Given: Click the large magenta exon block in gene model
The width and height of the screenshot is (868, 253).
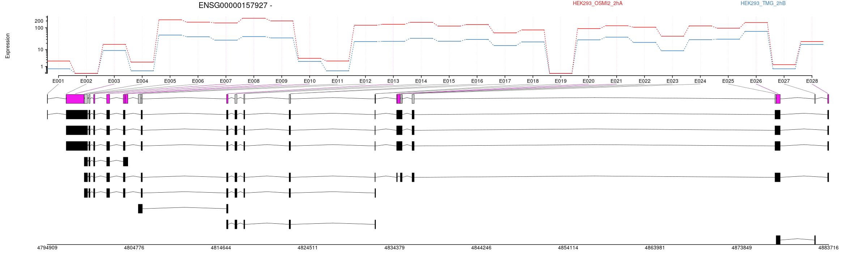Looking at the screenshot, I should coord(75,99).
